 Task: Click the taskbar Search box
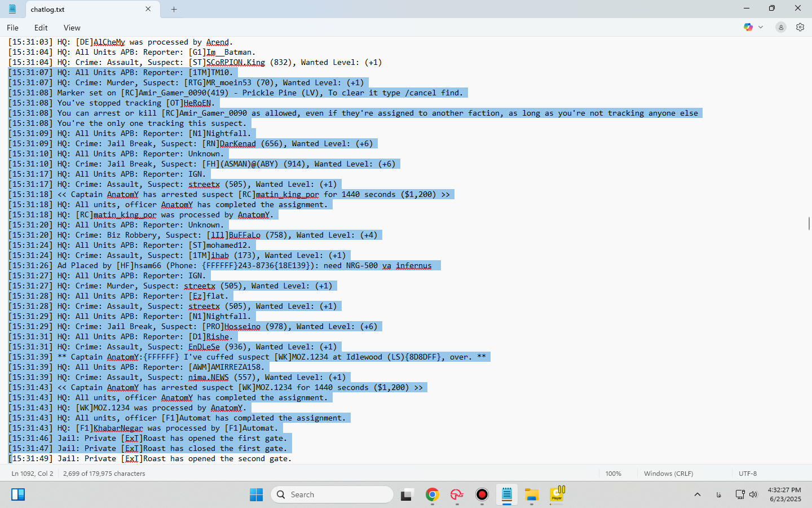click(332, 494)
